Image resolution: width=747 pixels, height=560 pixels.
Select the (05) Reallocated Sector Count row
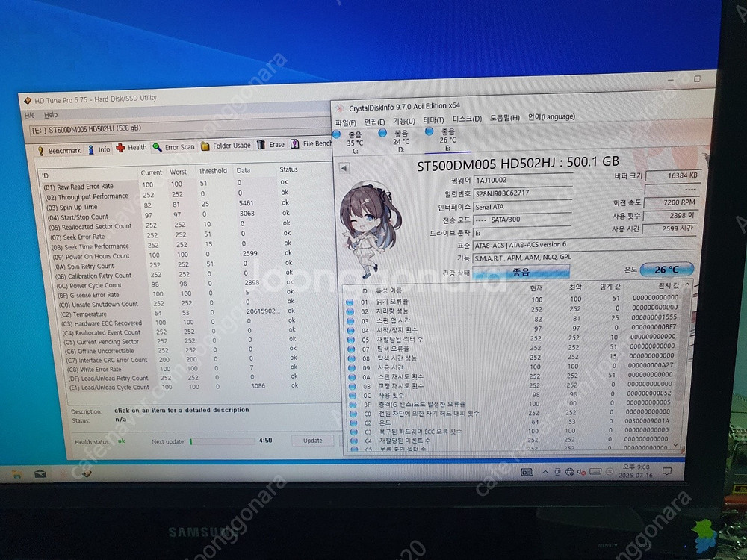173,225
